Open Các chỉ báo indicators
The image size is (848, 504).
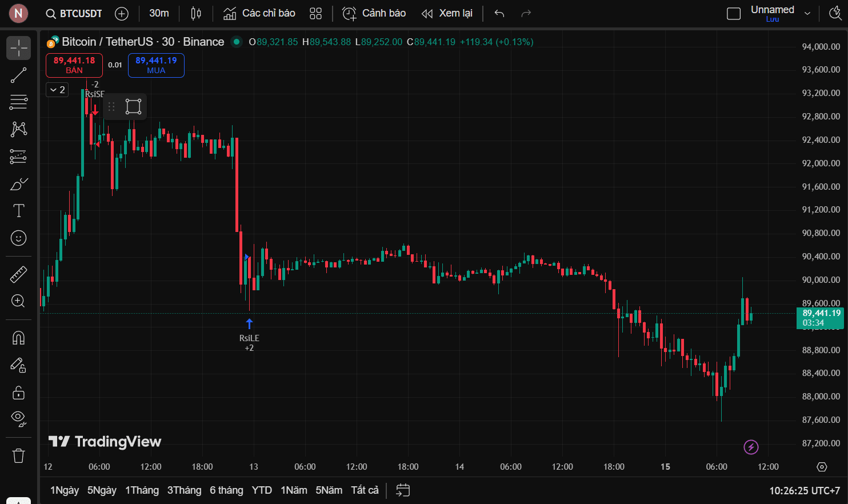coord(259,13)
